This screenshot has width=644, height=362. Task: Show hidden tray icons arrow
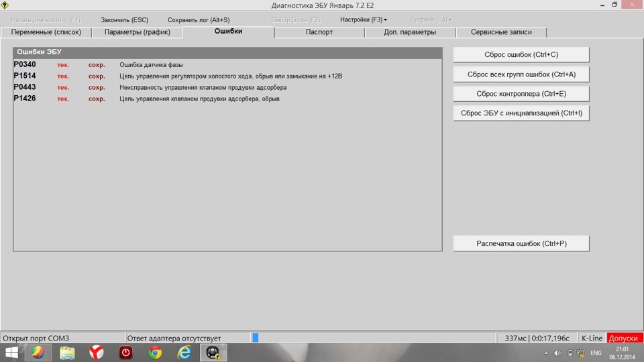coord(546,353)
